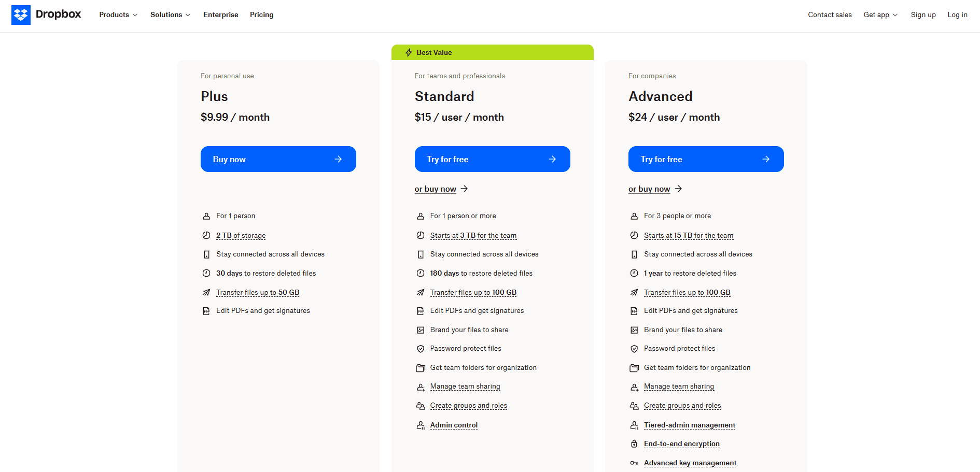The image size is (980, 472).
Task: Click the shield icon next to Password protect files
Action: [x=421, y=349]
